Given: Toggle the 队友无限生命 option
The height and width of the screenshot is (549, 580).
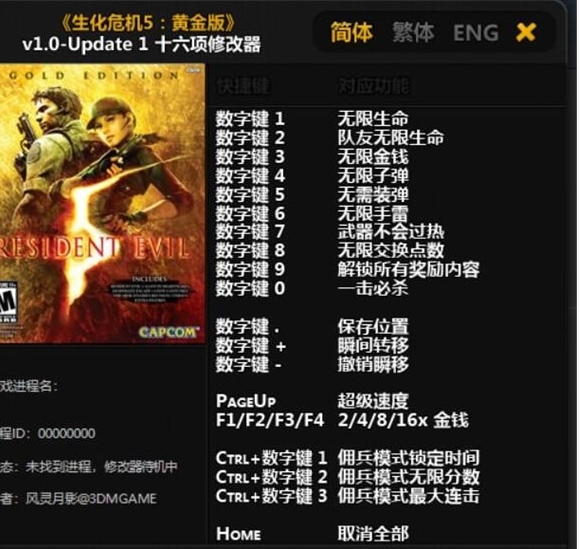Looking at the screenshot, I should click(x=391, y=138).
